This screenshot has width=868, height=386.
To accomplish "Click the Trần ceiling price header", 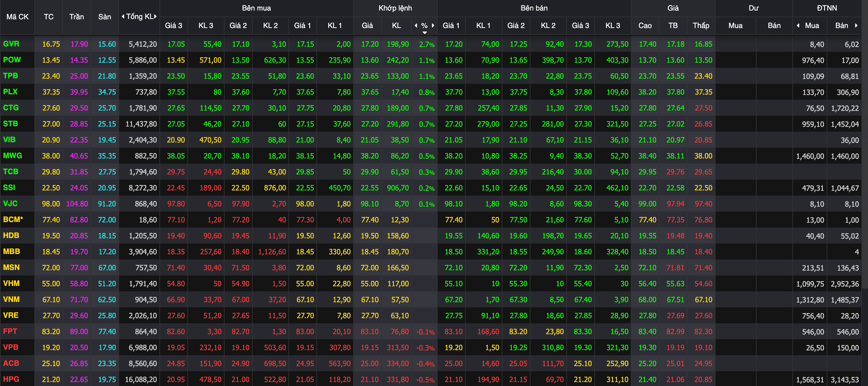I will coord(77,17).
